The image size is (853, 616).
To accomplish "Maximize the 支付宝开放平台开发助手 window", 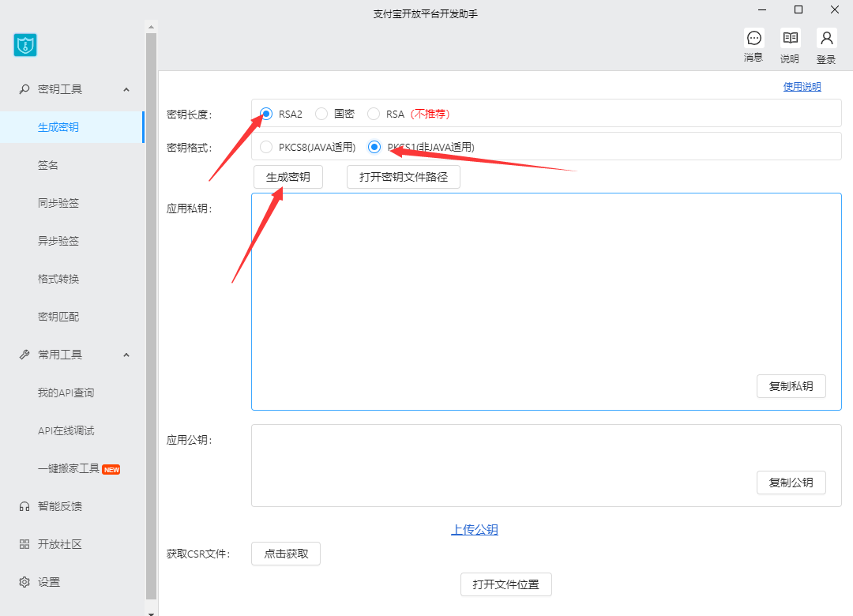I will click(x=799, y=9).
